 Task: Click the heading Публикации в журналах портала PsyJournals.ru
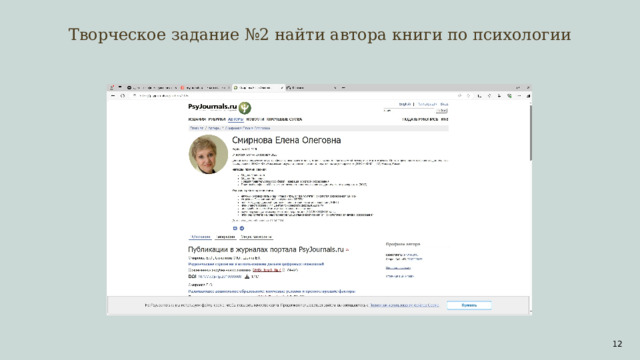[x=266, y=249]
